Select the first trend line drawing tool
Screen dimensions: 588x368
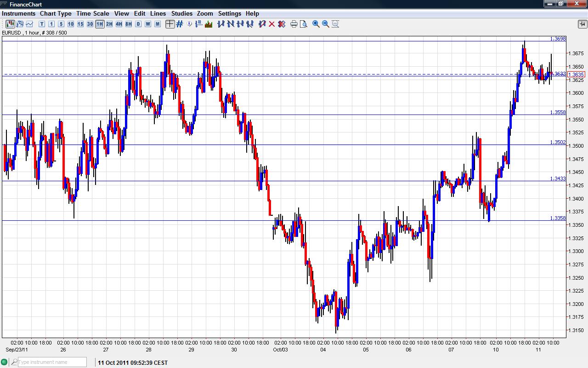[x=221, y=24]
